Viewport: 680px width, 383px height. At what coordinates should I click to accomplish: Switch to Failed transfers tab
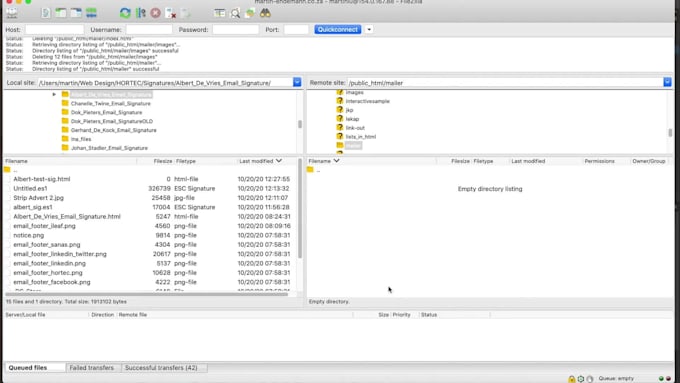(92, 367)
